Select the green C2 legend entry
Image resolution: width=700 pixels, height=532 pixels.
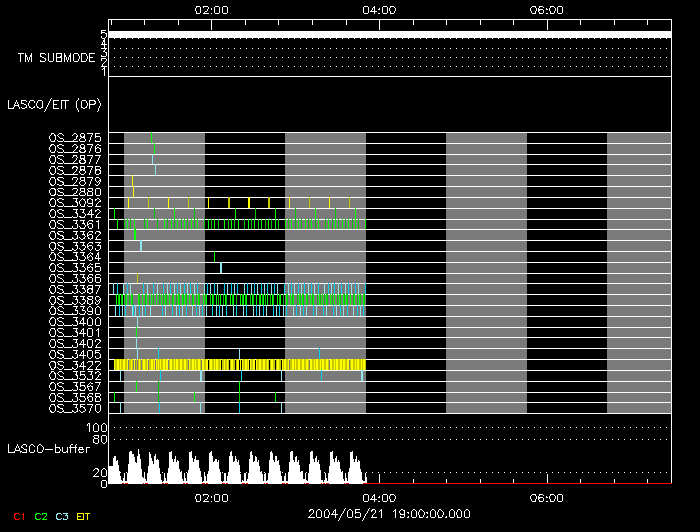[41, 516]
